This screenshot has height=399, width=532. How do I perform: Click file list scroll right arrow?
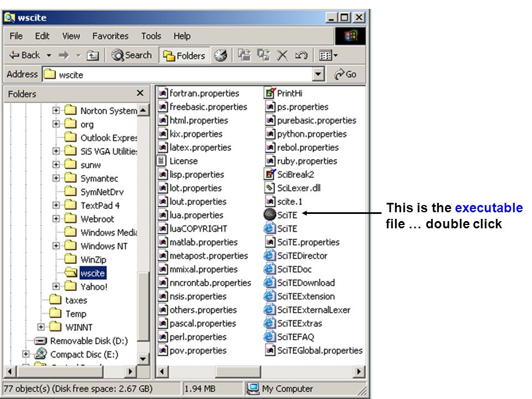359,371
